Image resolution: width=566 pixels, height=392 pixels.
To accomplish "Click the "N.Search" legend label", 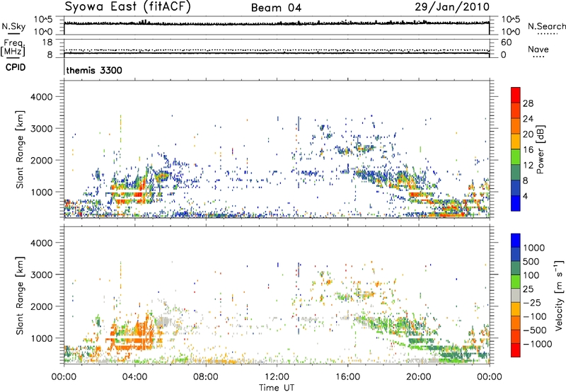I will click(x=546, y=26).
